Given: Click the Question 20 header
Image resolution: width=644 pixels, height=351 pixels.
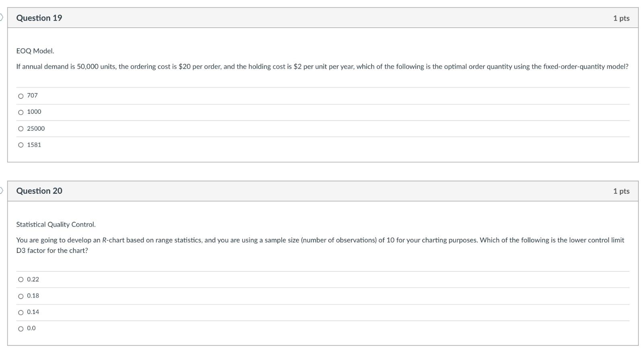Looking at the screenshot, I should click(39, 191).
